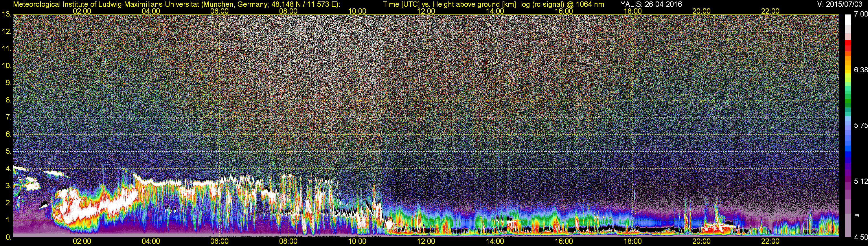Click the 12 km height axis label
The width and height of the screenshot is (868, 246).
[6, 32]
